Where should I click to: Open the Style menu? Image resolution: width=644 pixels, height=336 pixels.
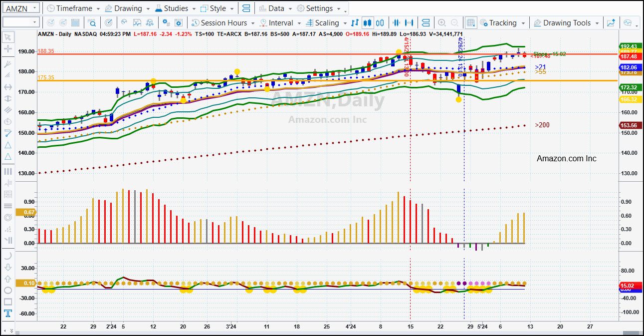click(214, 8)
